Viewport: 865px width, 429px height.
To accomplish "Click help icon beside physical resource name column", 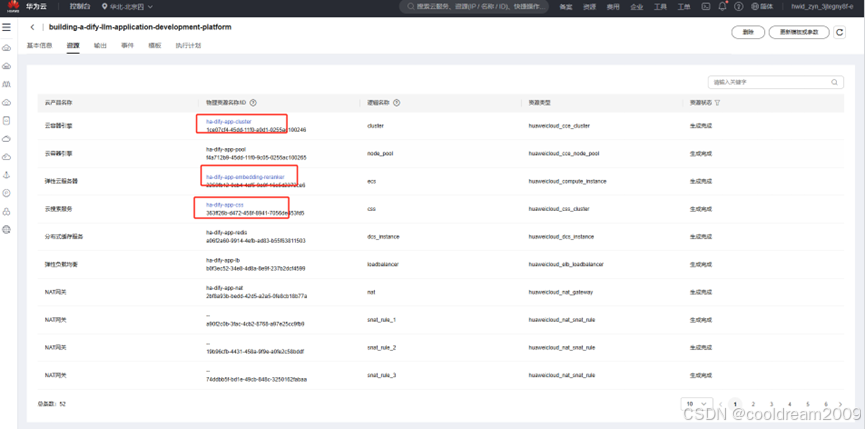I will click(253, 103).
